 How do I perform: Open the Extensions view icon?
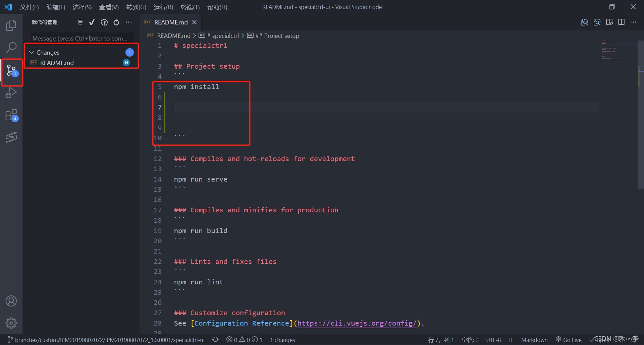tap(12, 115)
